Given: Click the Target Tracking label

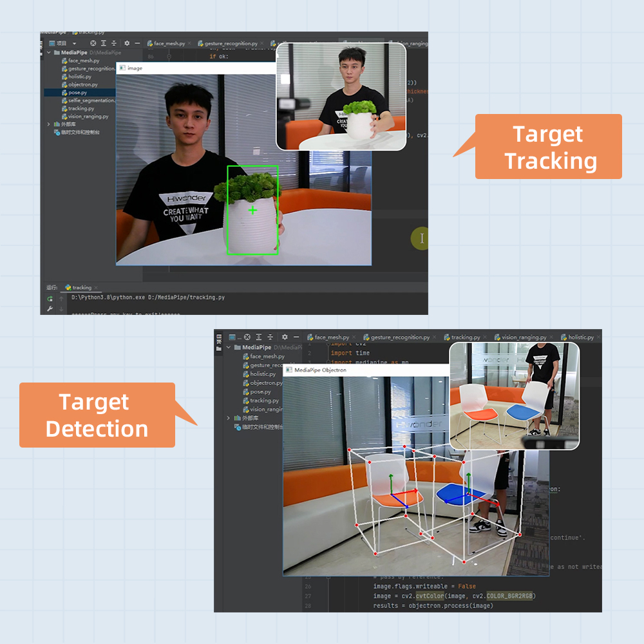Looking at the screenshot, I should pos(549,147).
